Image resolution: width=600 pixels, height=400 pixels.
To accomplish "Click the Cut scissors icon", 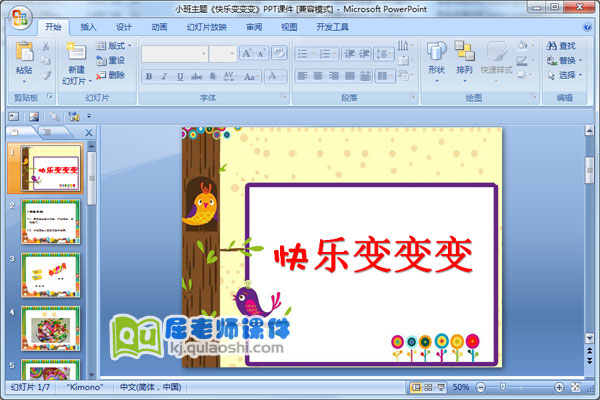I will (x=46, y=46).
